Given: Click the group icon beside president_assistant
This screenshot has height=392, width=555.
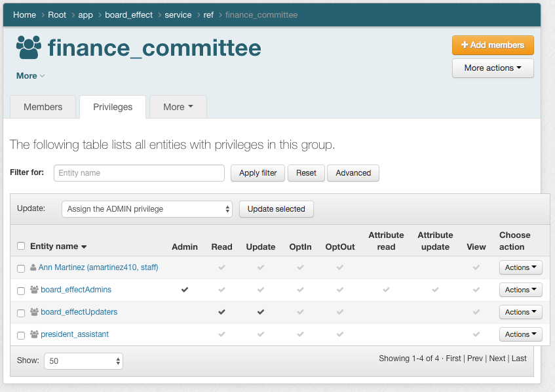Looking at the screenshot, I should click(x=35, y=334).
